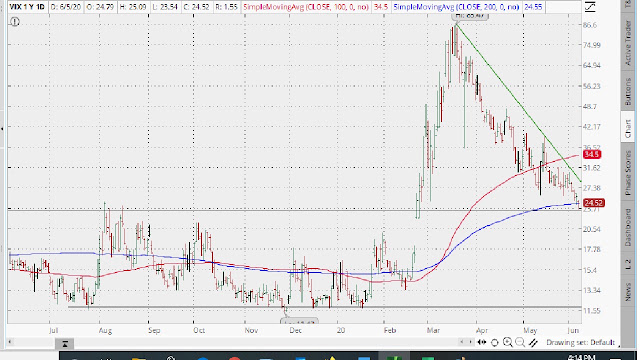Switch to the Active Trader side tab

click(628, 43)
